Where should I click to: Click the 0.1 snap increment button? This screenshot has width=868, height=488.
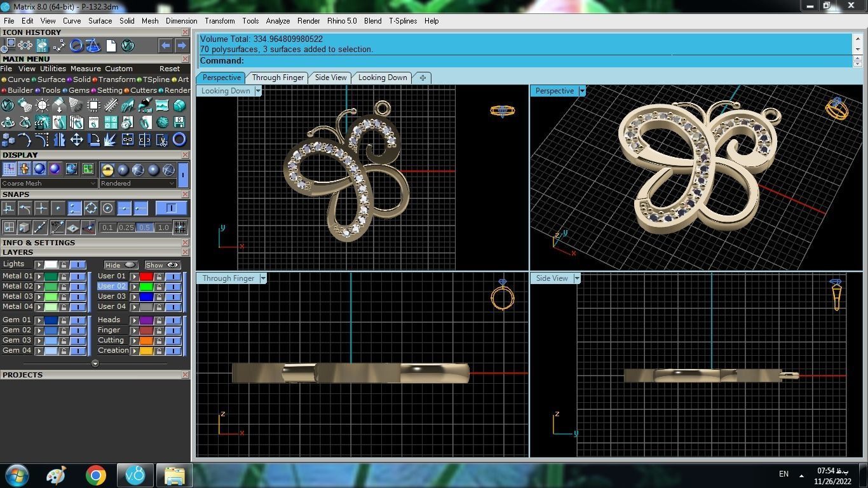107,227
